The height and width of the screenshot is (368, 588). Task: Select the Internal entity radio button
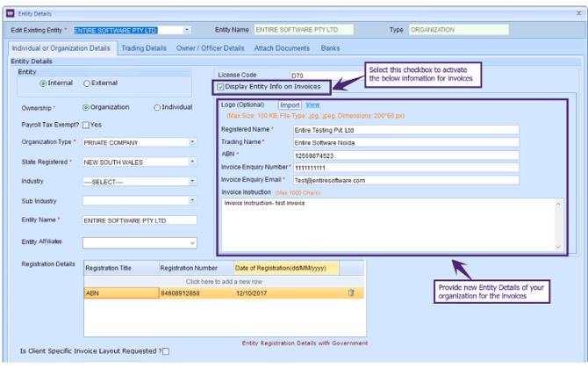pyautogui.click(x=43, y=83)
